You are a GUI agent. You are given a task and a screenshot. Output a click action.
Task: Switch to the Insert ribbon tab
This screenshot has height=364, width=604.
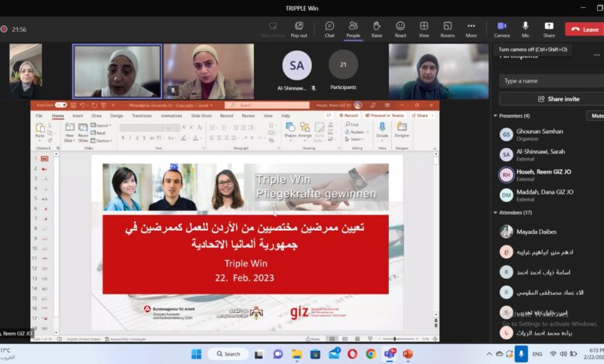click(x=77, y=115)
